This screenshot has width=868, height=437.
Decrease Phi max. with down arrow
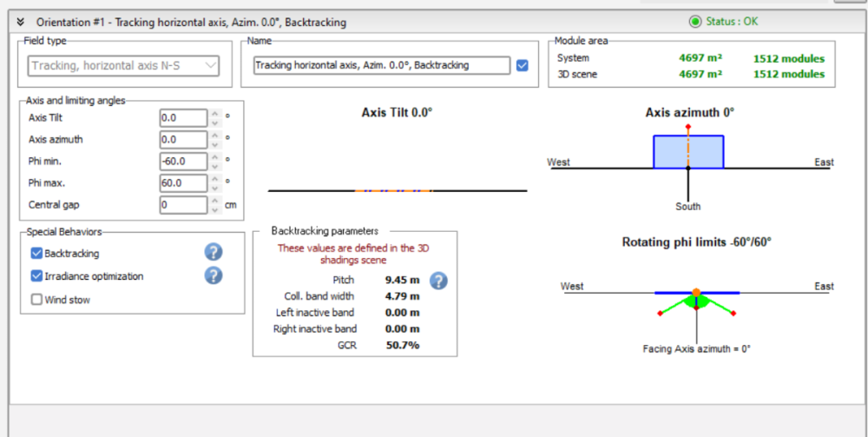pyautogui.click(x=214, y=187)
